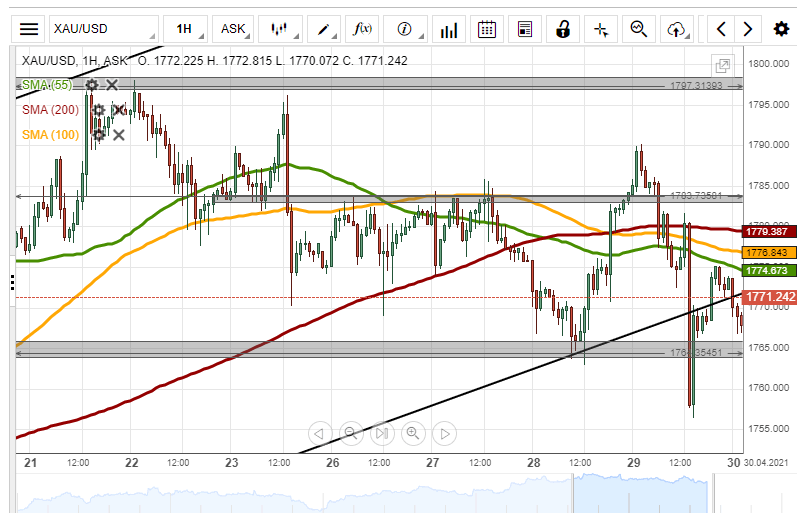Change the ASK price side dropdown
This screenshot has height=523, width=801.
pos(235,29)
